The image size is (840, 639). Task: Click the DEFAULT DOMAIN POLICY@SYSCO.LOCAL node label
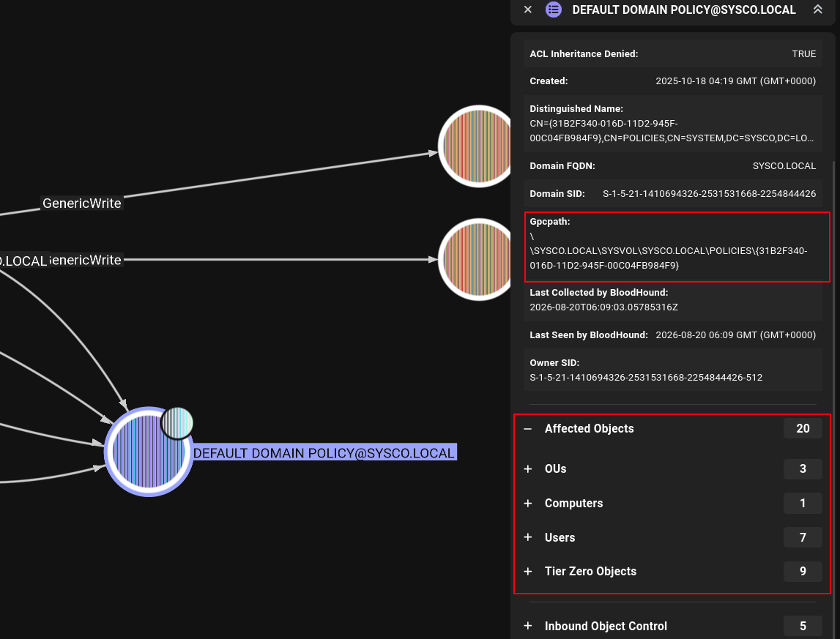(324, 453)
